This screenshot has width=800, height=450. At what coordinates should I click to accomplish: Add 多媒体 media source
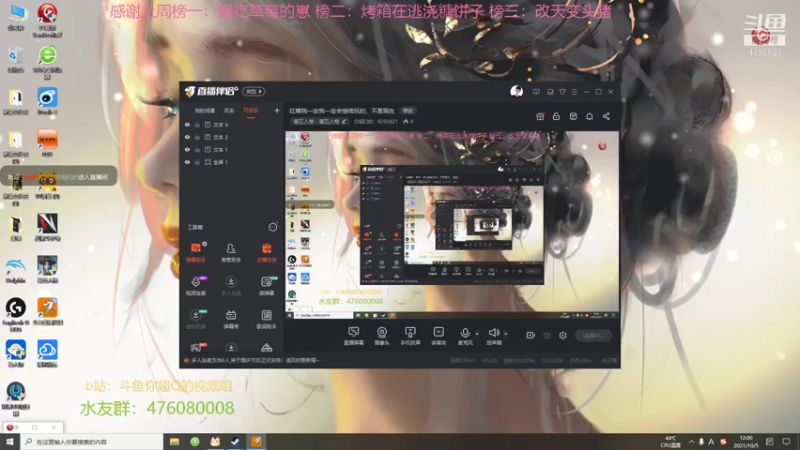[438, 336]
